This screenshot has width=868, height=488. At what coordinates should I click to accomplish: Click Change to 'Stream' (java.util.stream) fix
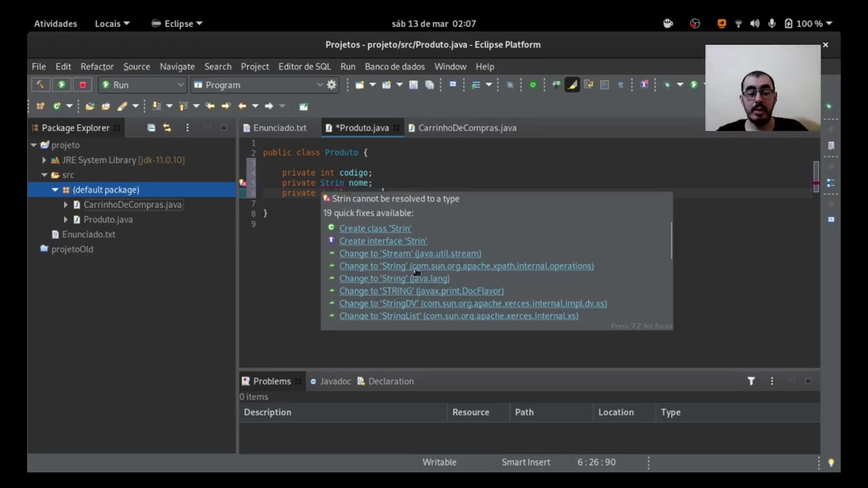[x=410, y=253]
